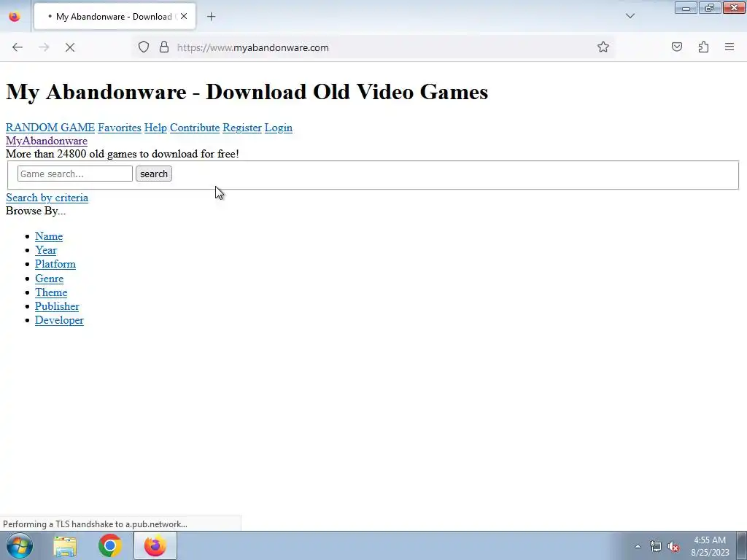Open File Explorer from the taskbar
The width and height of the screenshot is (747, 560).
click(x=65, y=545)
